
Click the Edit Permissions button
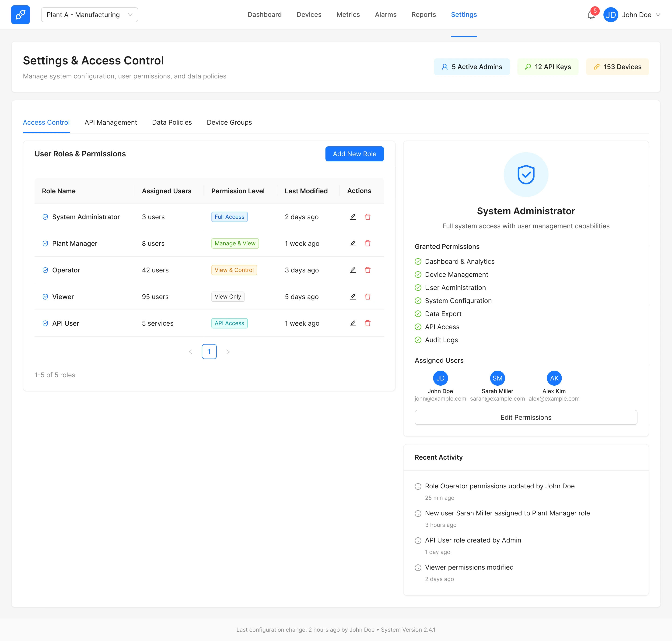[x=525, y=417]
